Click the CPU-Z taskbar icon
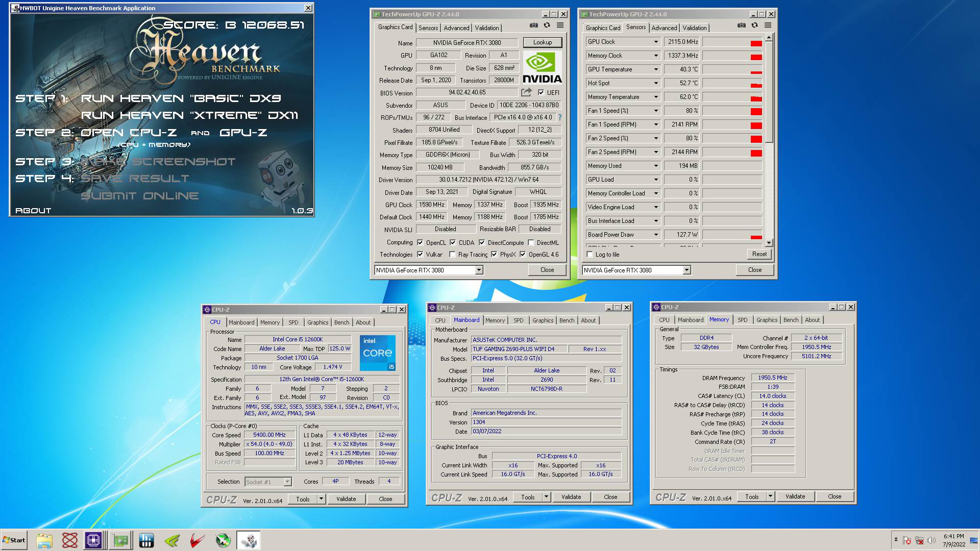Viewport: 980px width, 551px height. (93, 540)
